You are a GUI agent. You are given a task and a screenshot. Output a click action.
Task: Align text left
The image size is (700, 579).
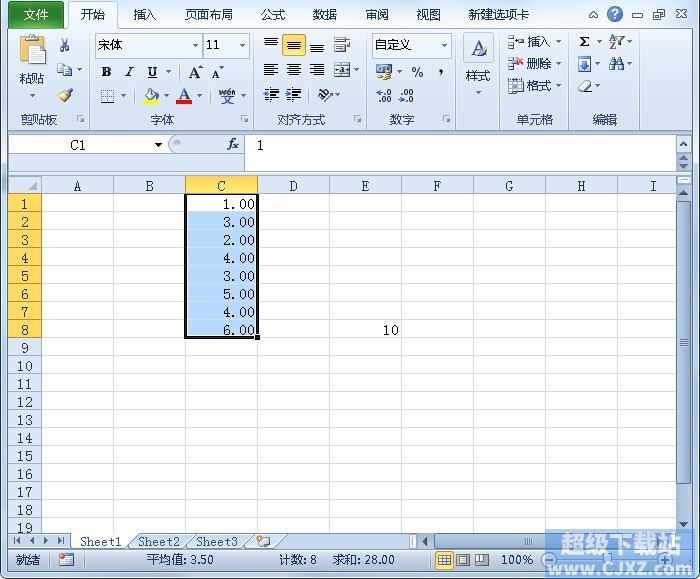pyautogui.click(x=271, y=70)
